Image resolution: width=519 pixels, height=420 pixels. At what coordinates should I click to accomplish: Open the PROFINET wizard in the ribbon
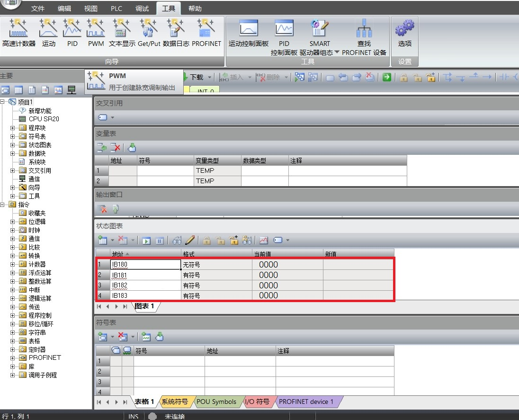point(206,32)
